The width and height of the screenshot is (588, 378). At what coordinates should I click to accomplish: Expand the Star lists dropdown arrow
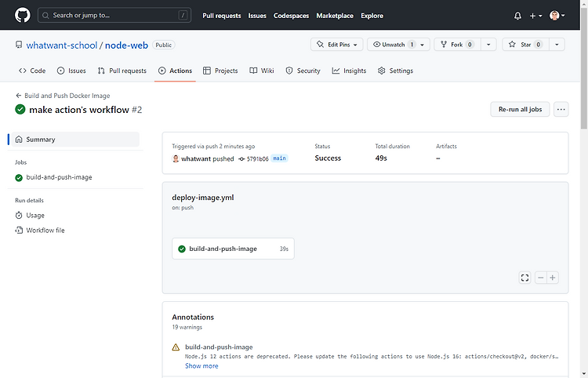(557, 45)
